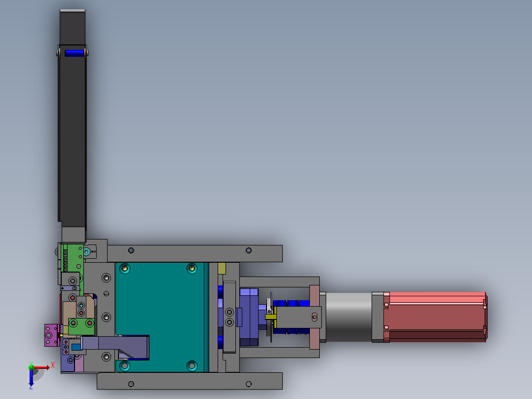Click the top-right screw on teal plate

[x=191, y=269]
